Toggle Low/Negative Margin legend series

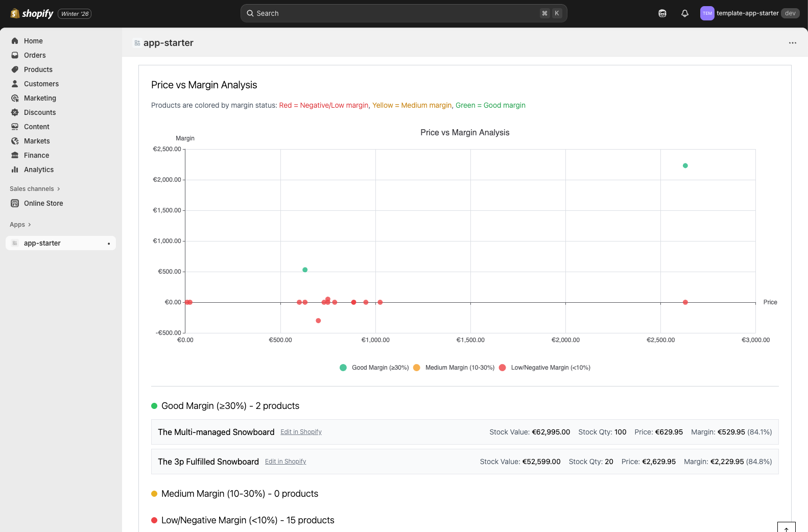[544, 368]
